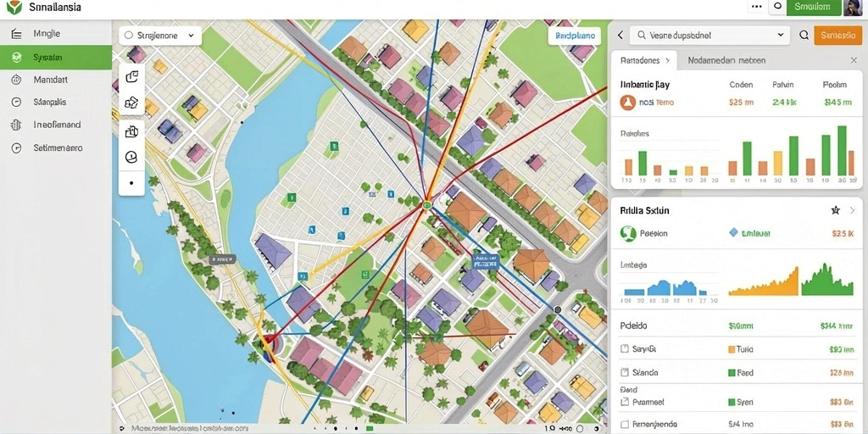Open the Veane dupstsdnel search dropdown arrow
This screenshot has width=868, height=434.
[781, 35]
